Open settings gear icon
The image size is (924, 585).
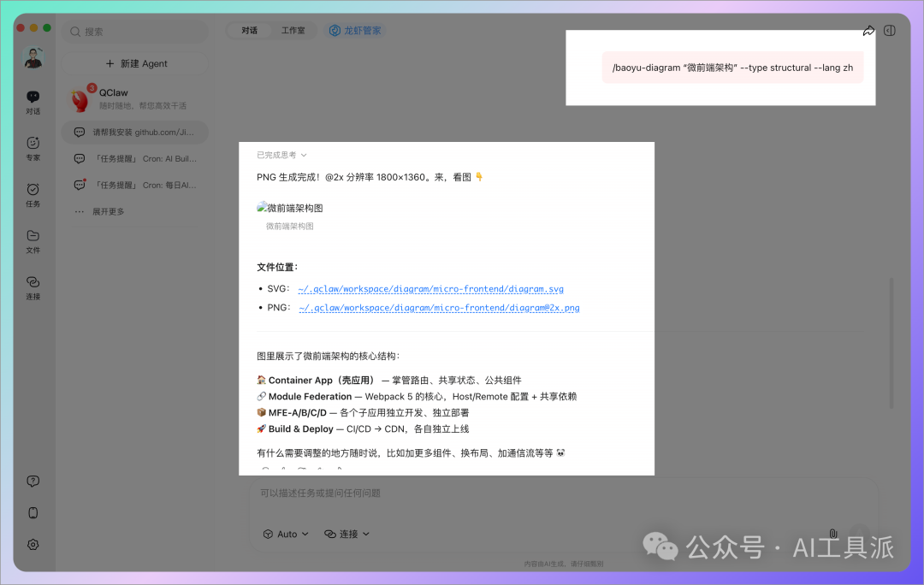(x=33, y=544)
